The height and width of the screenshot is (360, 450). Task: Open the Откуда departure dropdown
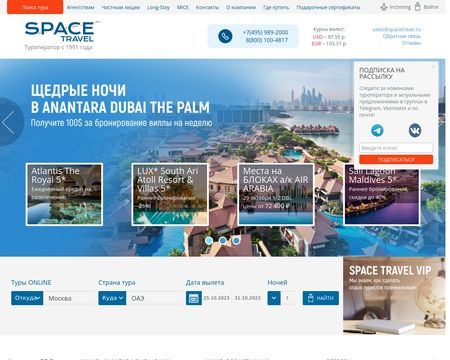tap(27, 298)
